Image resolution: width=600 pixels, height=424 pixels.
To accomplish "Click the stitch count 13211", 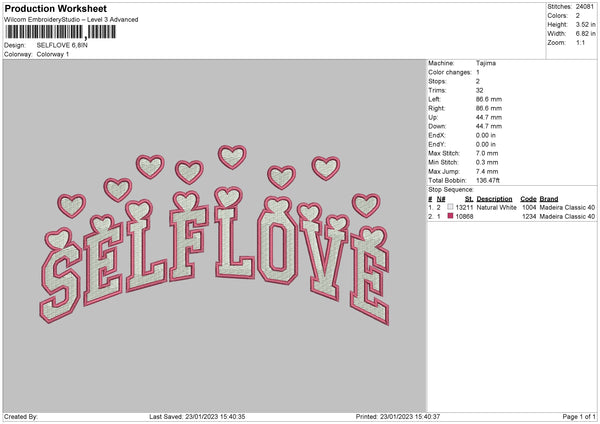I will 465,207.
